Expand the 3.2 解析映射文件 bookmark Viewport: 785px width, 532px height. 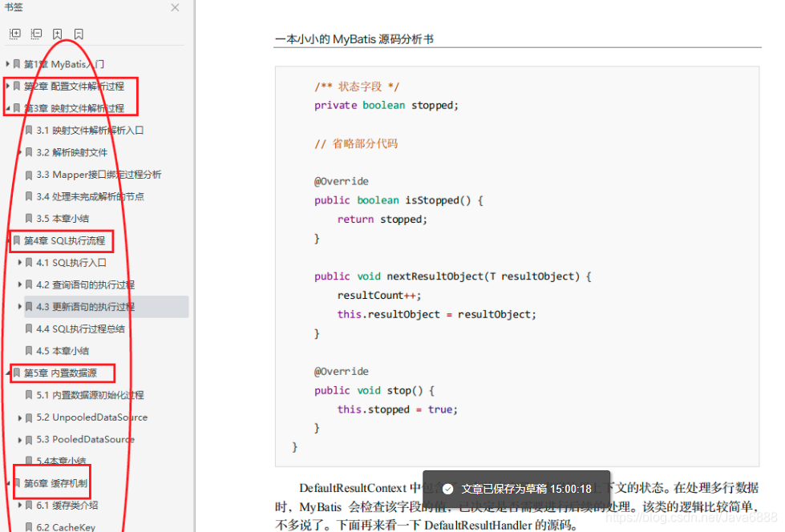point(19,152)
